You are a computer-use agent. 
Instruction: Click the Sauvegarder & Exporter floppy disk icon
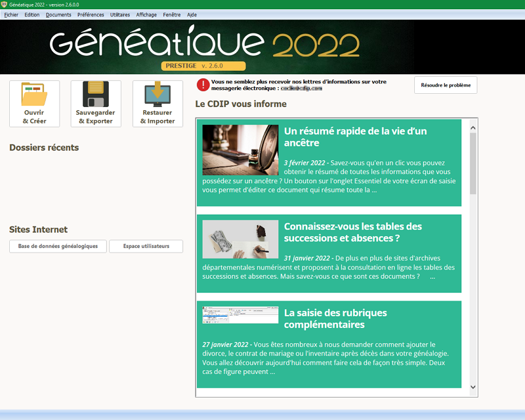coord(96,104)
